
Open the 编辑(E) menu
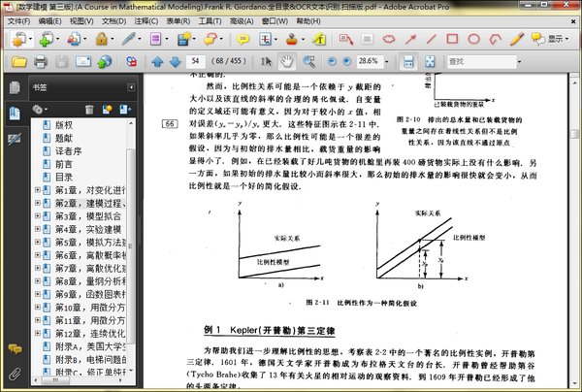pyautogui.click(x=49, y=21)
